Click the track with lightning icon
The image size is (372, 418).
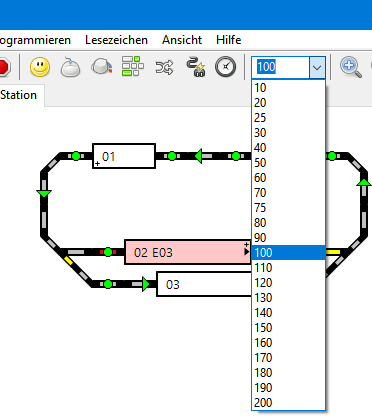[196, 67]
